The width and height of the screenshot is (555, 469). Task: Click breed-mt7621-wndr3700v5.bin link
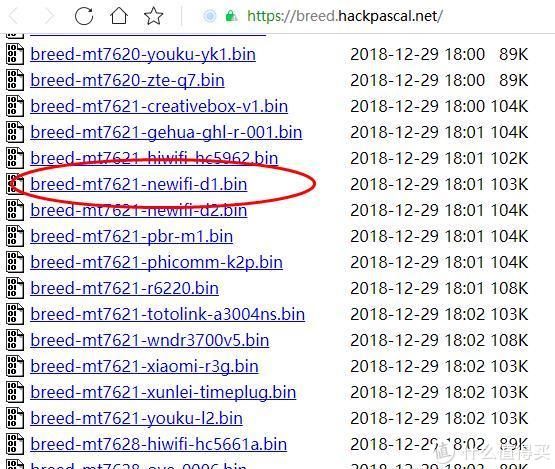pyautogui.click(x=149, y=341)
